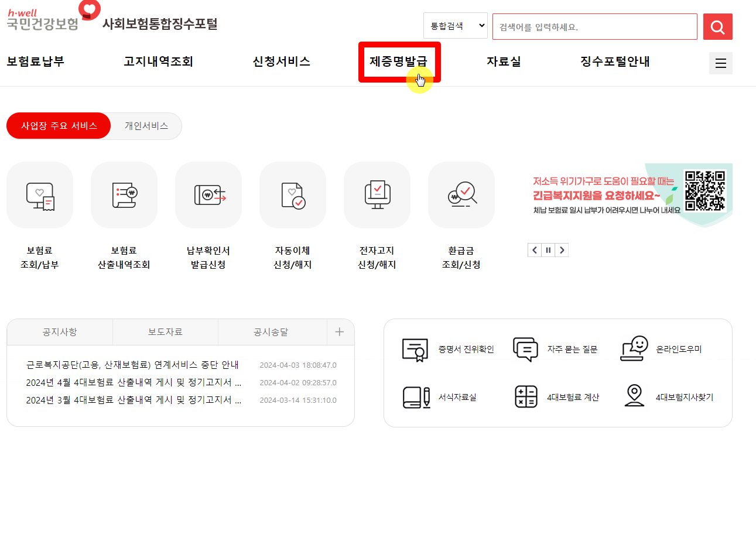756x558 pixels.
Task: Open the 제증명발급 menu
Action: [400, 61]
